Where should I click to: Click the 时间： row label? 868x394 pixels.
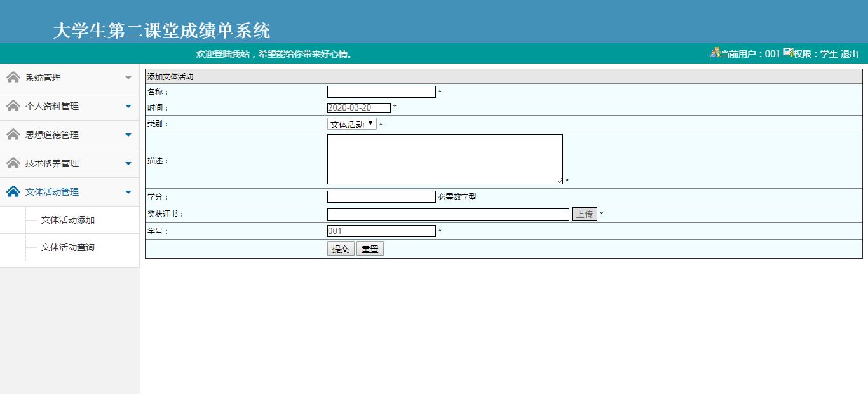click(158, 108)
